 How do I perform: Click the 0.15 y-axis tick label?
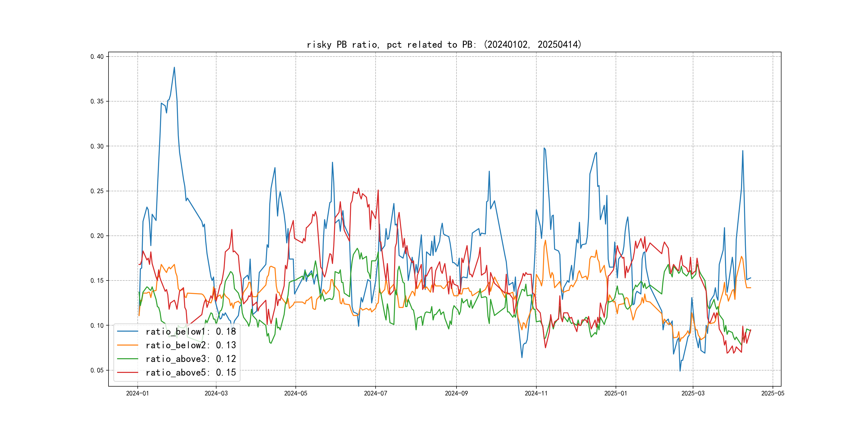(x=97, y=281)
